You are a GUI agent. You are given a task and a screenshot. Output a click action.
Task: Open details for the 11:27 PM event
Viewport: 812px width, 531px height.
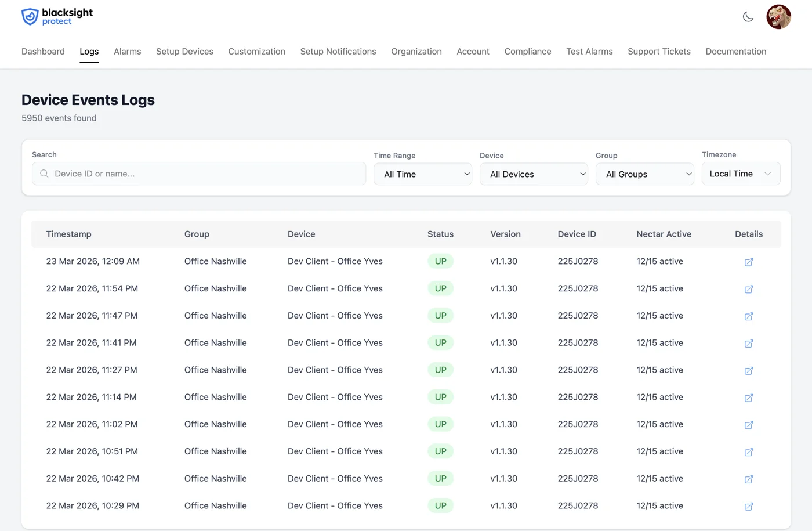pos(748,370)
